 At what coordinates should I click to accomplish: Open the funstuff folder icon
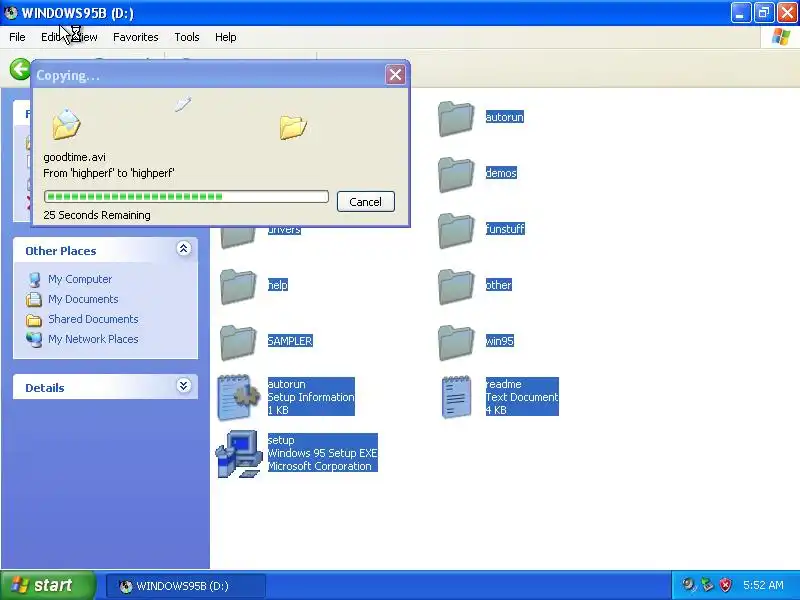click(x=456, y=231)
